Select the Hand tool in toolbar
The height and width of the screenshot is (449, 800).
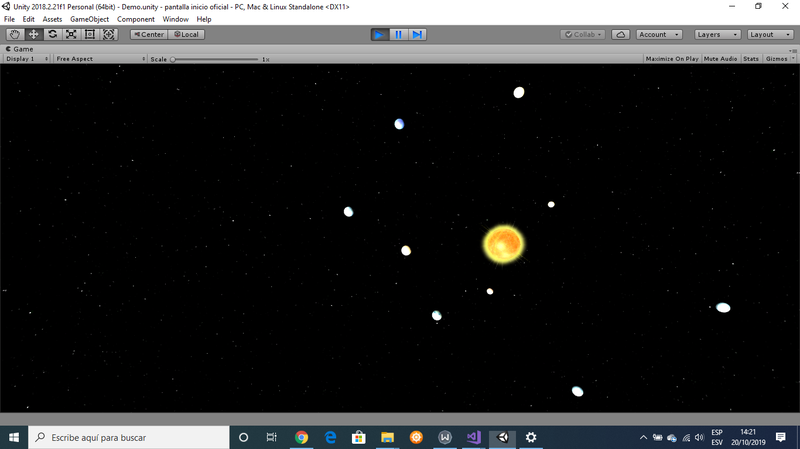click(14, 34)
